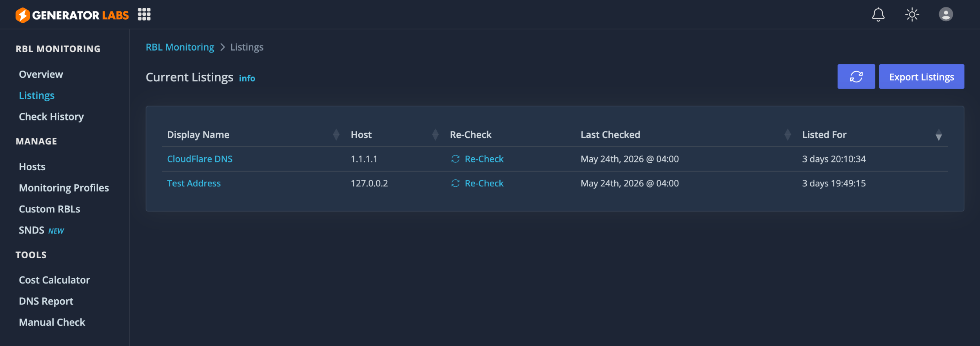Open Check History page

pyautogui.click(x=51, y=117)
